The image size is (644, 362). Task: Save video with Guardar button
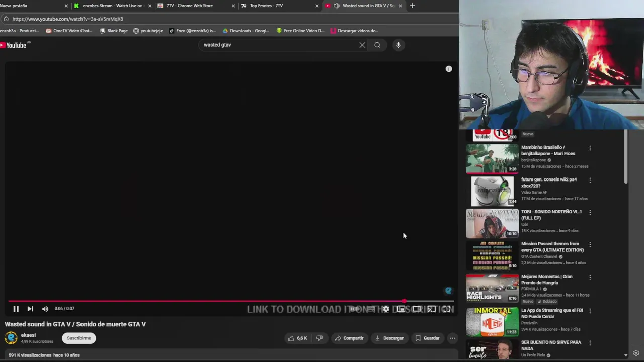tap(427, 338)
